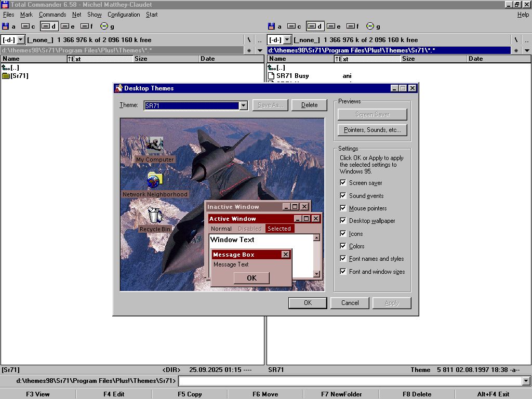This screenshot has height=399, width=532.
Task: Click the Pointers, Sounds, etc... button
Action: (x=372, y=130)
